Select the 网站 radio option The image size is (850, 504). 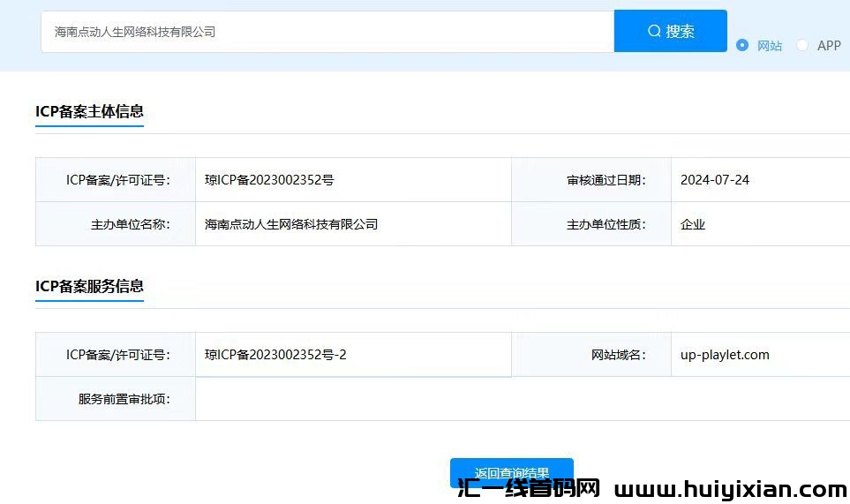742,45
